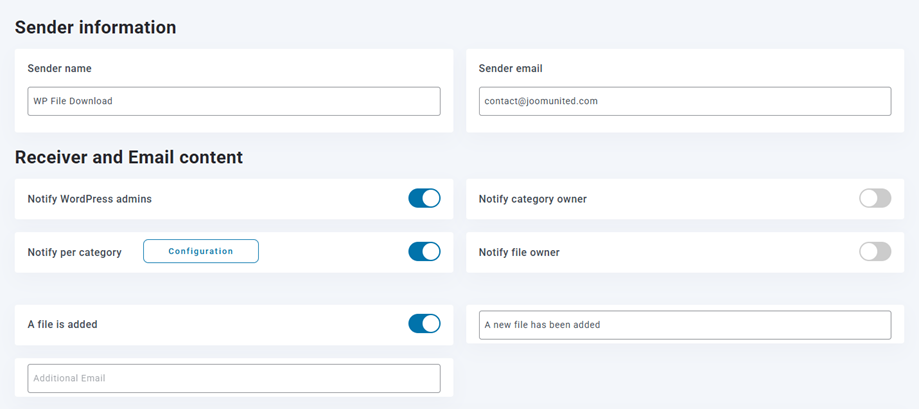920x409 pixels.
Task: Click the 'Notify WordPress admins' label text
Action: 90,199
